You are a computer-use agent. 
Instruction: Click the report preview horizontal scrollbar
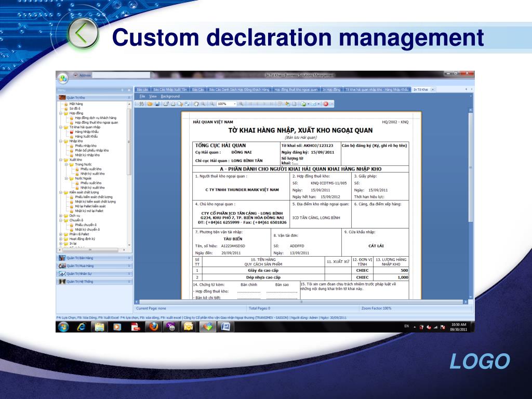301,302
